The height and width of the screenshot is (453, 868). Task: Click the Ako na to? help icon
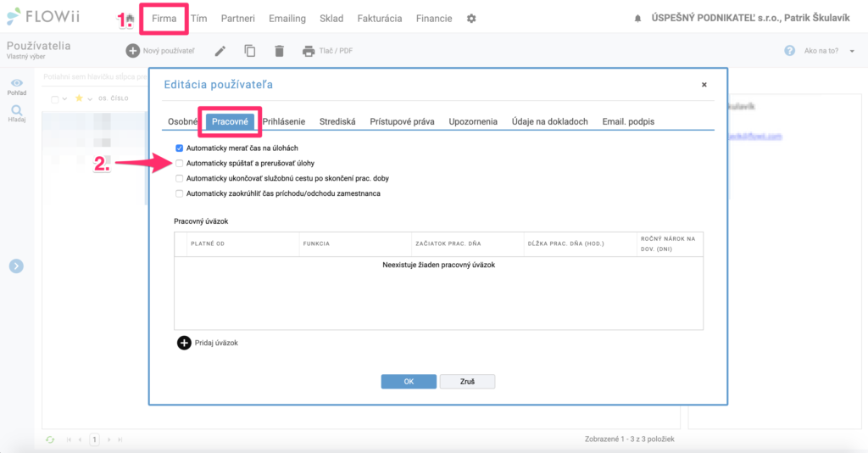point(789,50)
